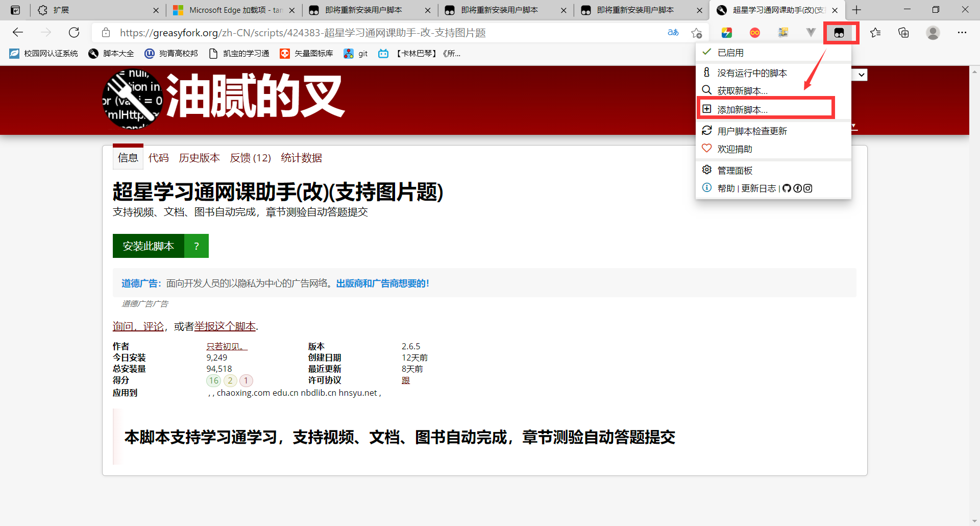The image size is (980, 526).
Task: Open the 统计数据 tab
Action: point(301,158)
